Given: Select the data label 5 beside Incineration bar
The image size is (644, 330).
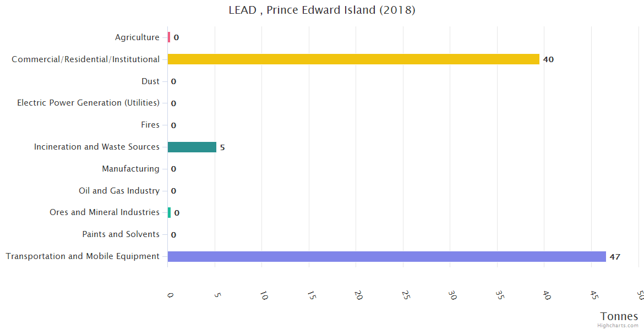Looking at the screenshot, I should 222,147.
